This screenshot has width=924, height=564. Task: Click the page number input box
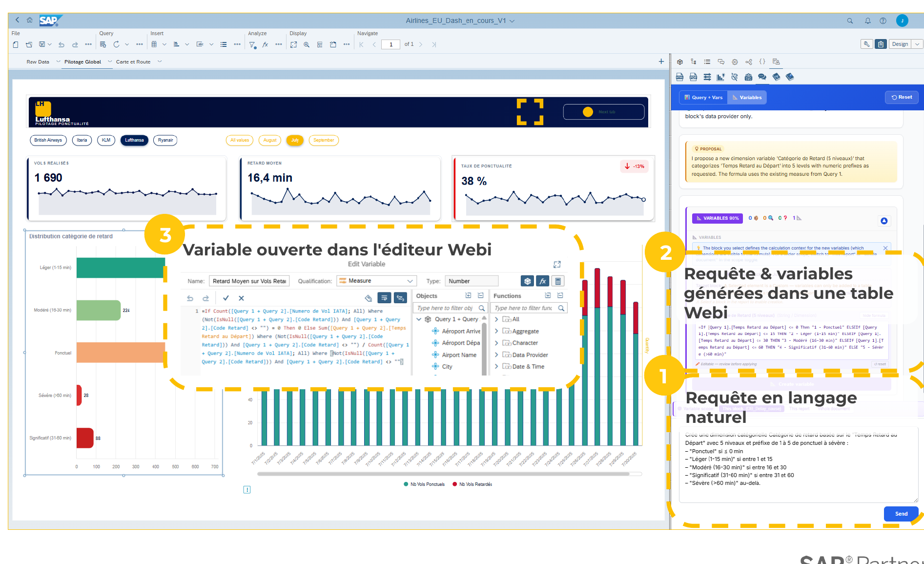tap(390, 44)
